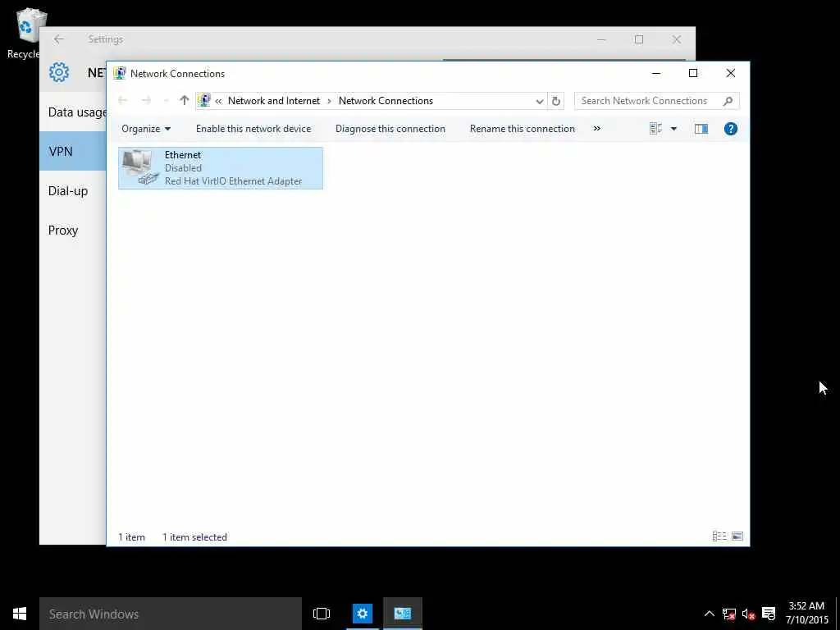Screen dimensions: 840x630
Task: Click Enable this network device
Action: tap(253, 129)
